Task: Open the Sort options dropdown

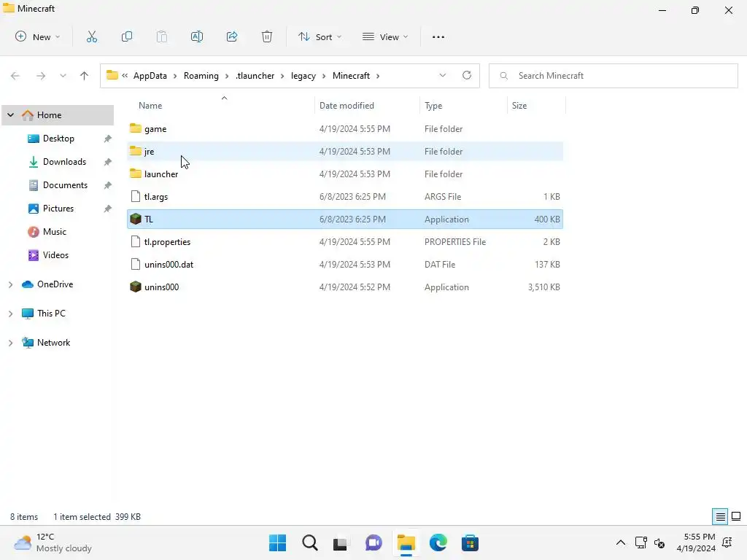Action: 320,36
